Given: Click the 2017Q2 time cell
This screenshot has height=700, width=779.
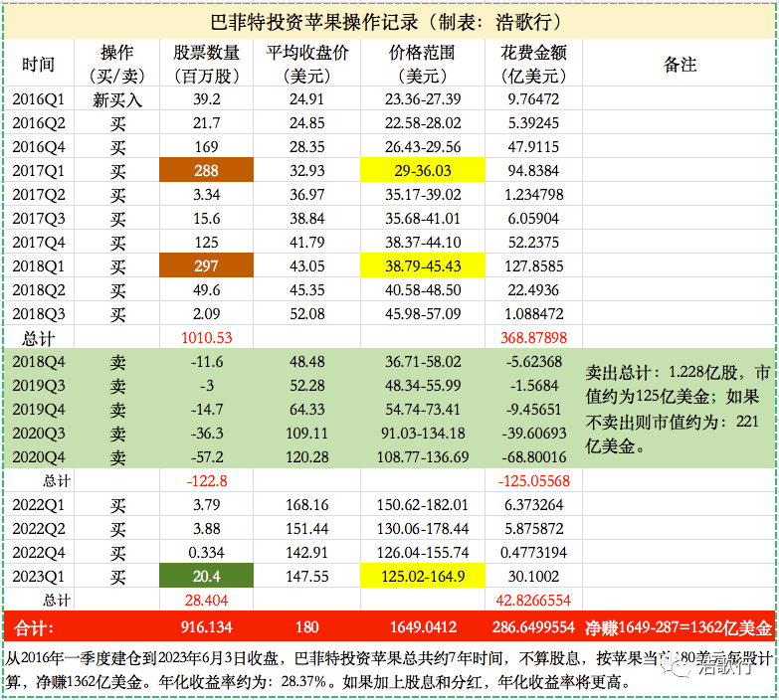Looking at the screenshot, I should pos(39,194).
